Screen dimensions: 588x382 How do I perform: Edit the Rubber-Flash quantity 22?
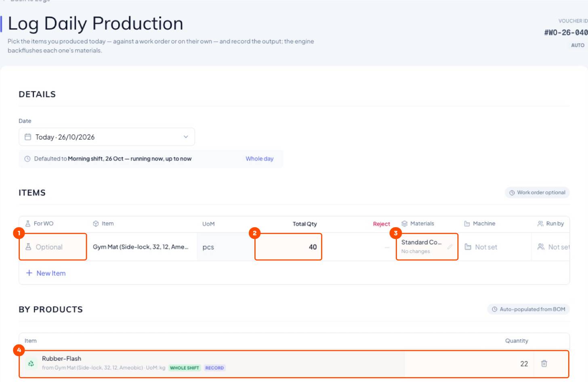click(x=469, y=364)
